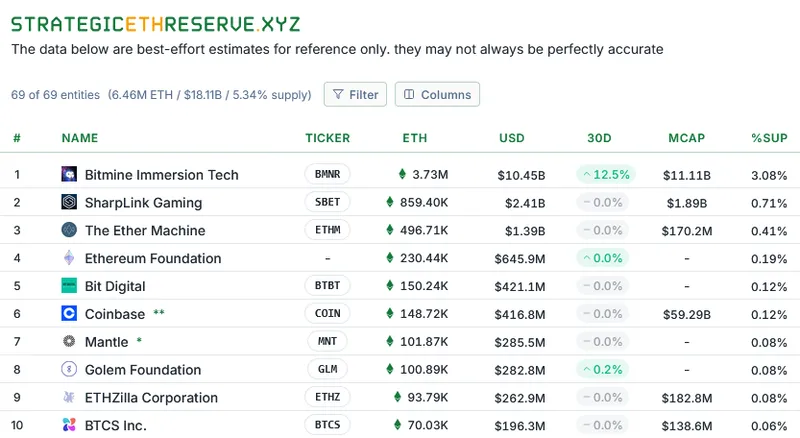
Task: Click the Coinbase logo icon
Action: pos(69,314)
